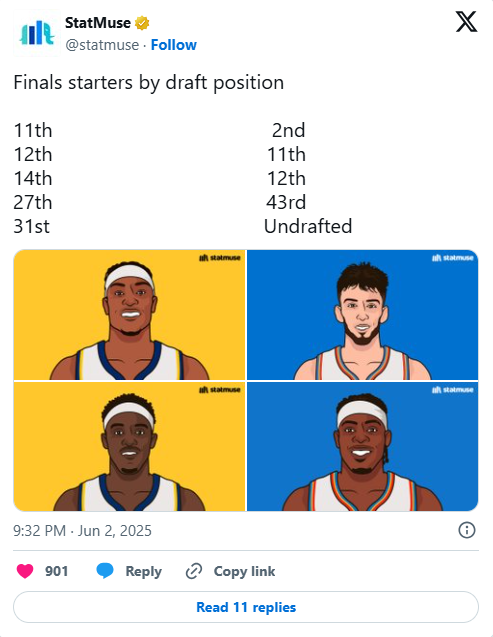This screenshot has height=637, width=493.
Task: Open the @statmuse handle
Action: pyautogui.click(x=102, y=45)
